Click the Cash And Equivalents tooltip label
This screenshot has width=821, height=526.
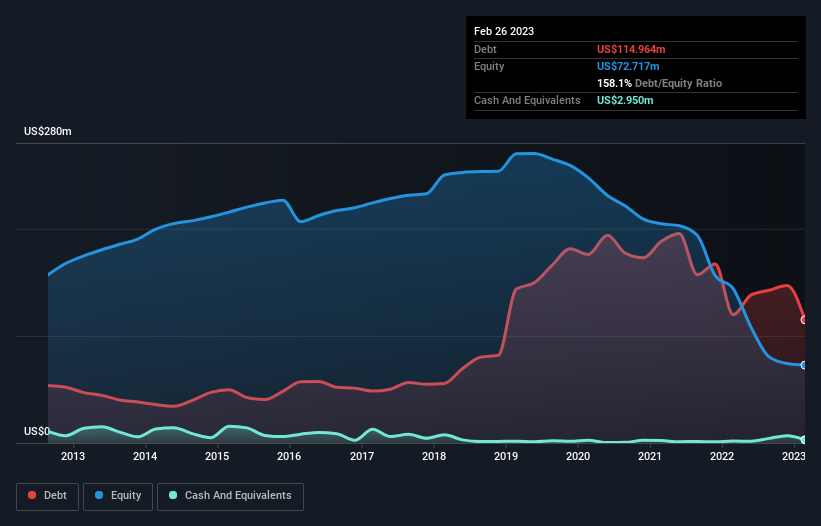pos(527,100)
